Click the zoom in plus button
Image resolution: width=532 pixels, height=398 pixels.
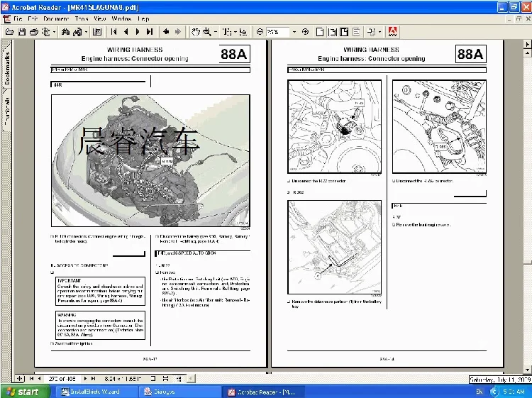point(305,32)
